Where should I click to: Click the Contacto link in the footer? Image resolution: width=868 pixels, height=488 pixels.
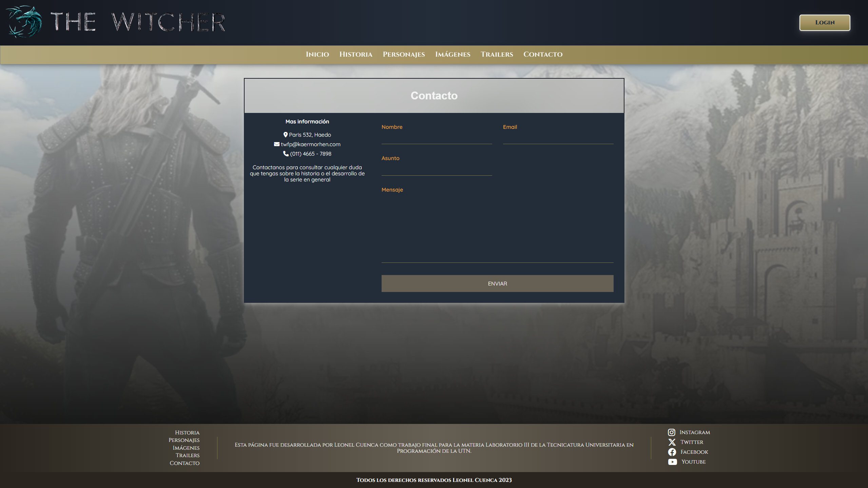point(185,463)
